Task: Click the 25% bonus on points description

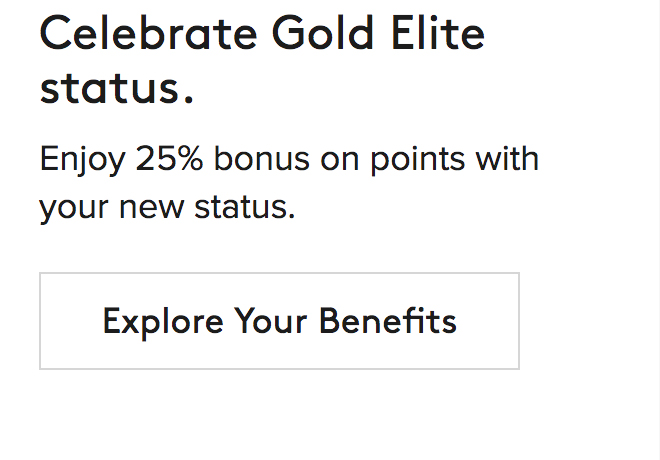Action: tap(288, 183)
